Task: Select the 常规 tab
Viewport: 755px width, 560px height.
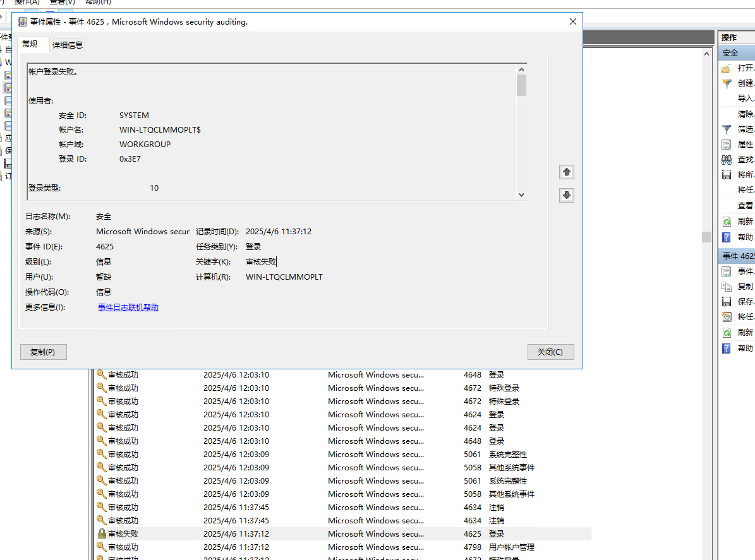Action: point(30,44)
